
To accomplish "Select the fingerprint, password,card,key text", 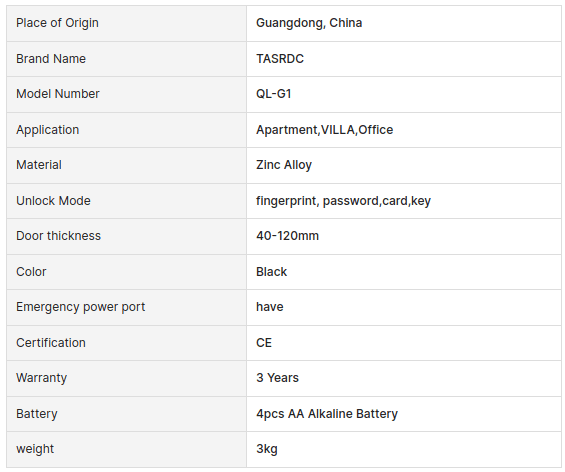I will pos(343,201).
